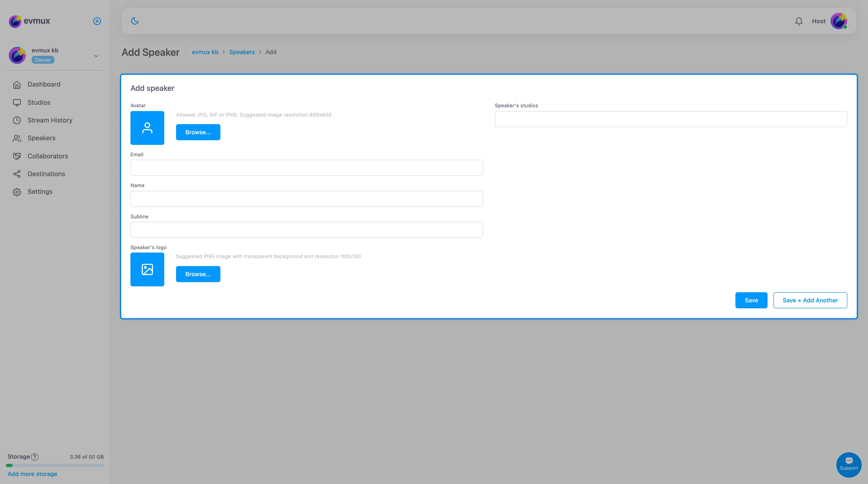
Task: Click the Add breadcrumb text
Action: [271, 52]
